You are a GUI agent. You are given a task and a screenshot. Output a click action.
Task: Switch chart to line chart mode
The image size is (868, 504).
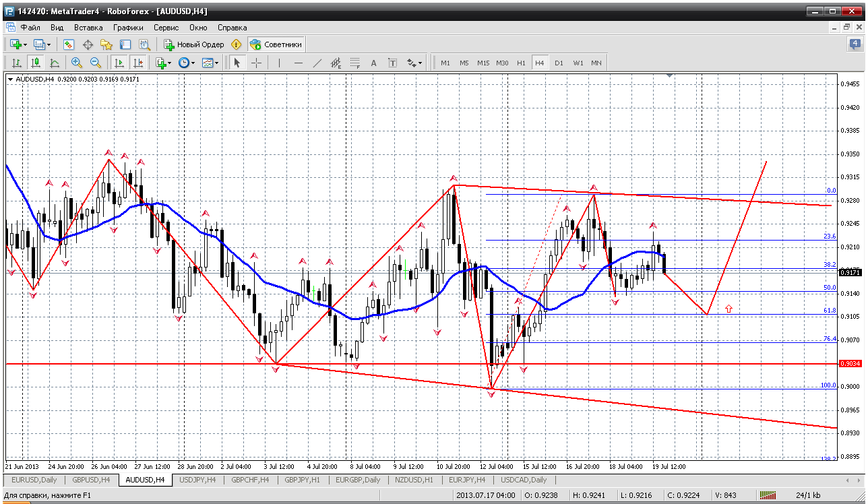55,63
